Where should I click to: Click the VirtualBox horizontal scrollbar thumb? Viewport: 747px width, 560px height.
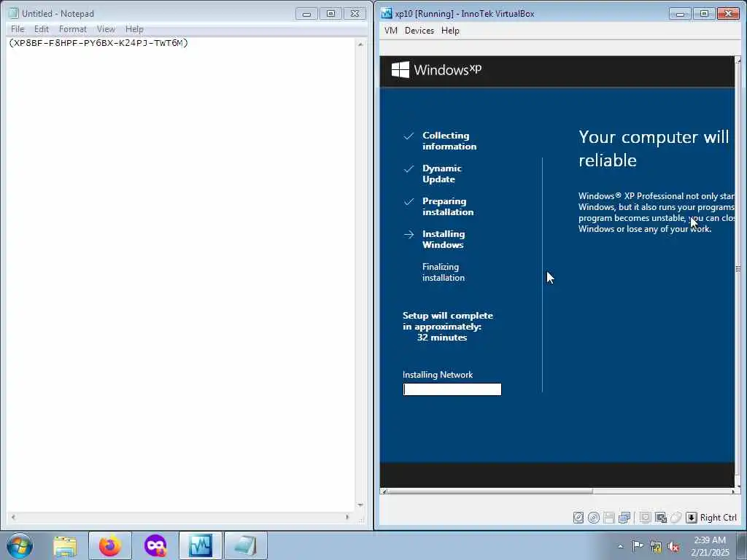(x=491, y=491)
